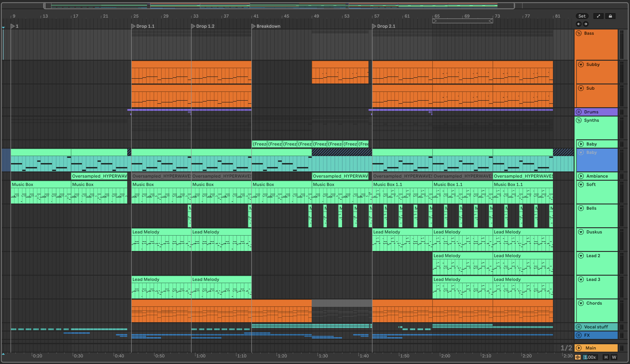Toggle the Automation Mode button
This screenshot has height=364, width=630.
coord(598,16)
